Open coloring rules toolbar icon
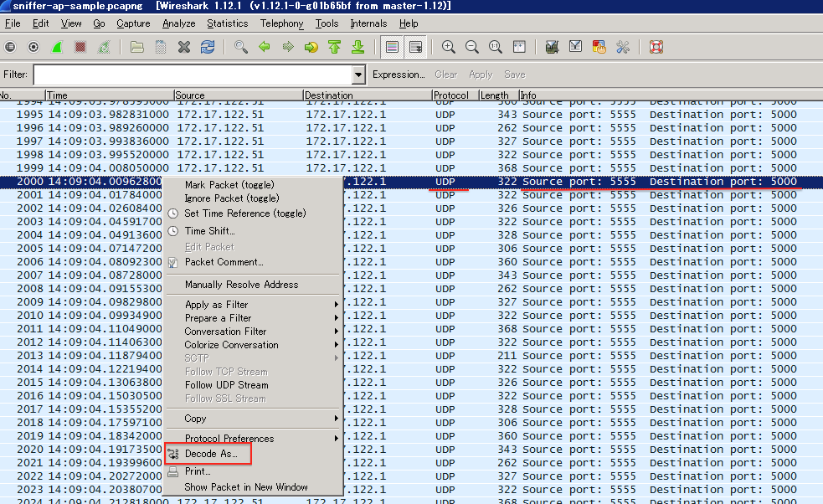The image size is (823, 504). pos(599,47)
